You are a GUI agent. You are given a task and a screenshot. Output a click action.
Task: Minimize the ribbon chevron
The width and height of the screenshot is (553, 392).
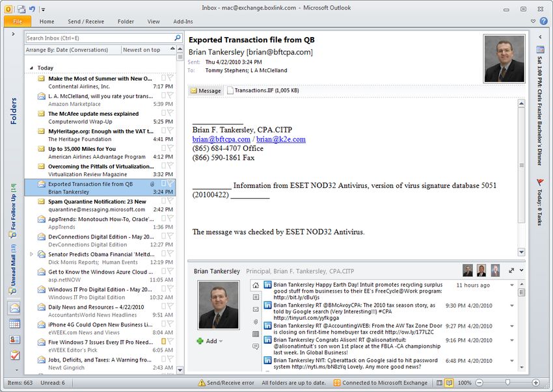533,21
